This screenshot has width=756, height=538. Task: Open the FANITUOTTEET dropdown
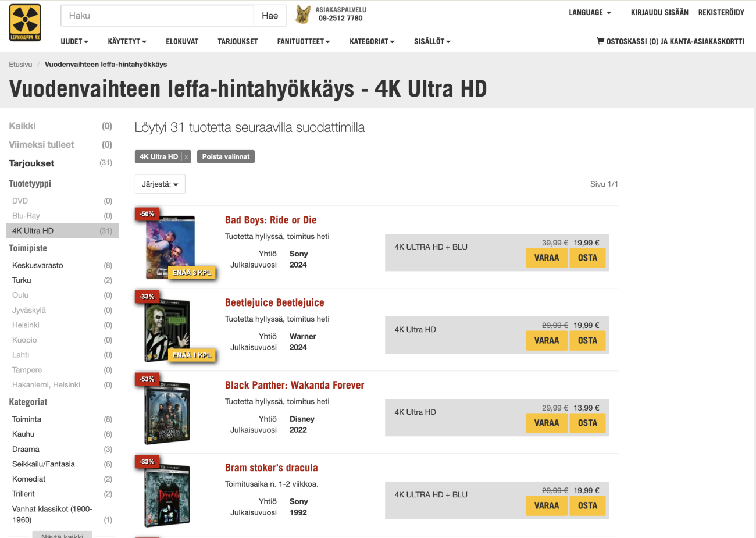(x=303, y=41)
